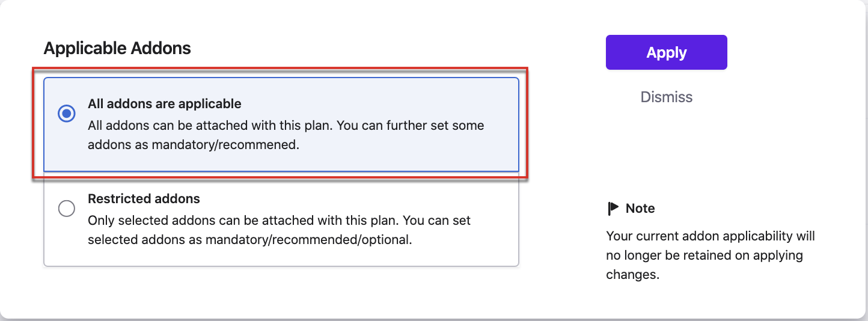The height and width of the screenshot is (321, 868).
Task: Select the "All addons are applicable" radio button
Action: click(x=66, y=113)
